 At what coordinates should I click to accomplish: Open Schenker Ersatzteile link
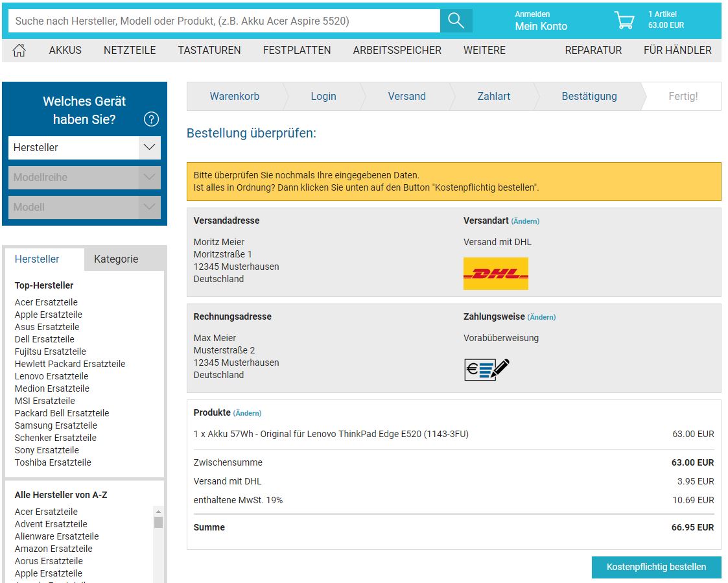[x=56, y=438]
